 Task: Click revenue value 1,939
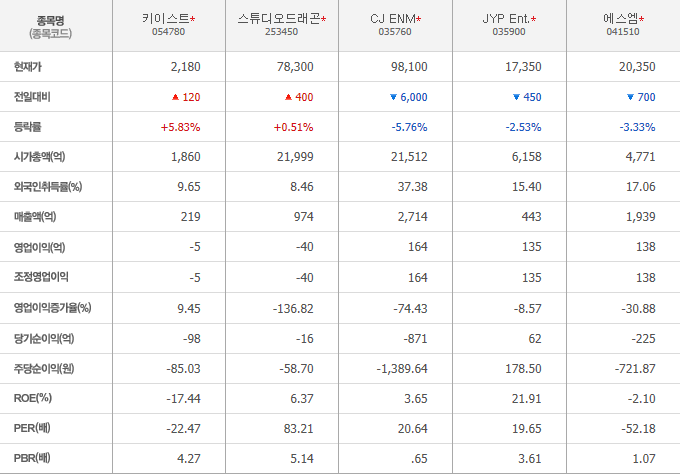[641, 217]
